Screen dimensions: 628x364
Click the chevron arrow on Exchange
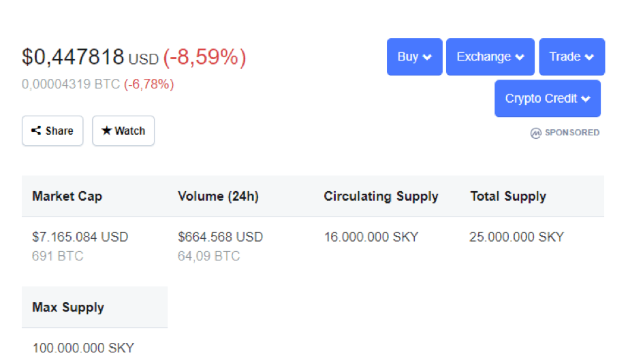[520, 57]
